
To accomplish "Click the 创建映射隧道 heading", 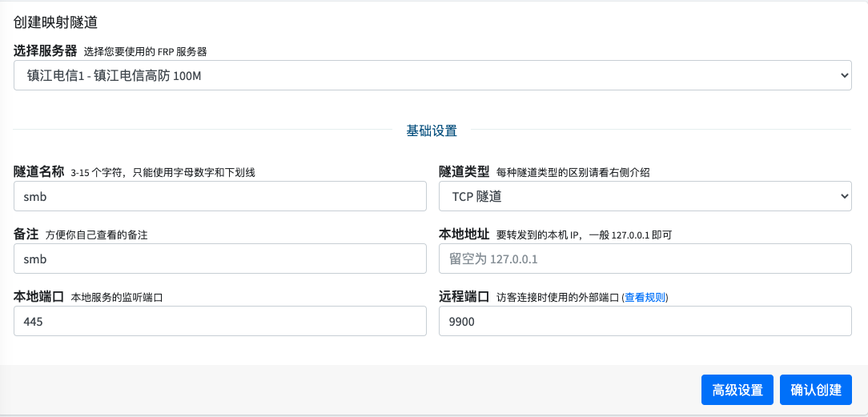I will click(61, 22).
